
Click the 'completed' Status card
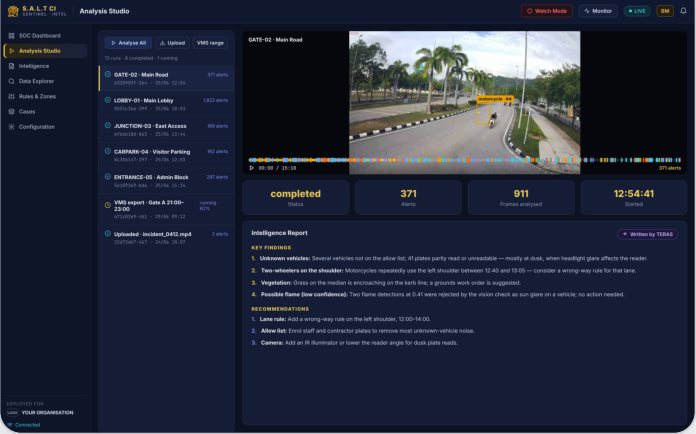coord(296,197)
